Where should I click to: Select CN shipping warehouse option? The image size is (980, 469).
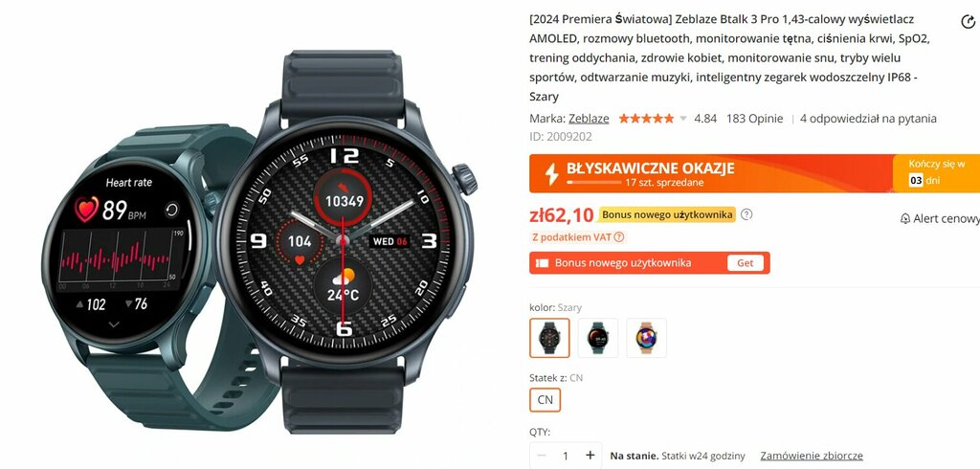[x=545, y=400]
